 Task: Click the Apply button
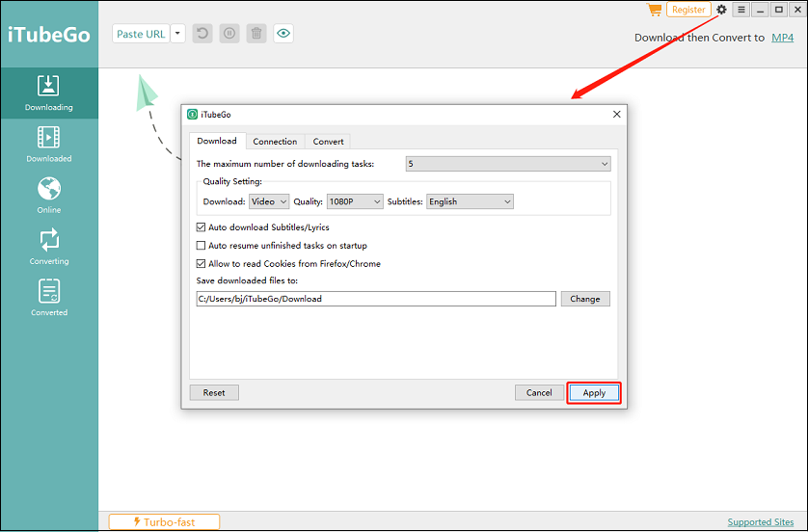pos(594,393)
